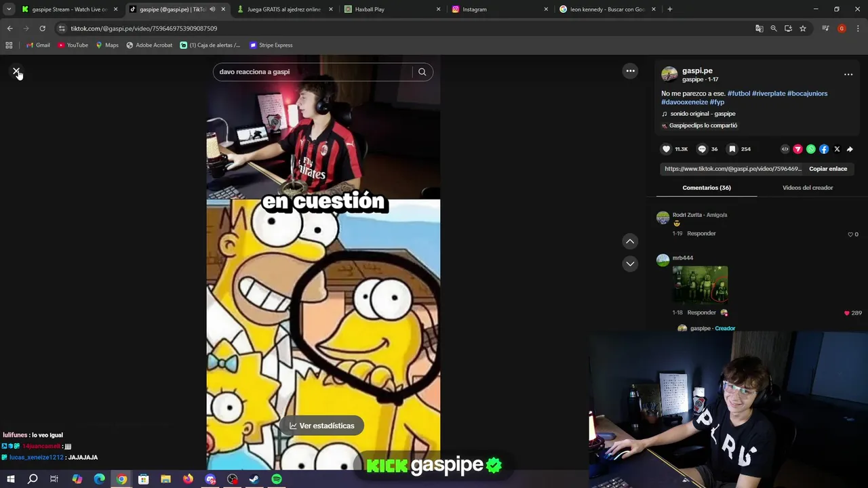Open the Adobe Acrobat bookmark

click(149, 45)
